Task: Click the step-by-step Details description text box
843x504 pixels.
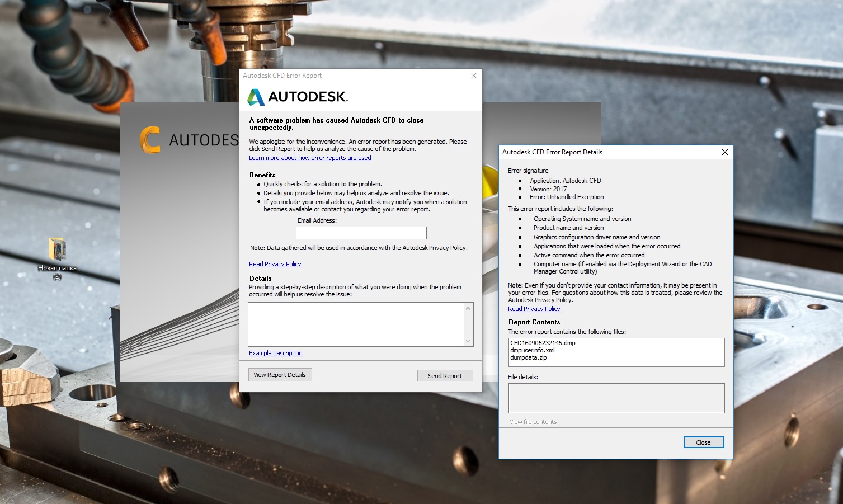Action: [356, 324]
